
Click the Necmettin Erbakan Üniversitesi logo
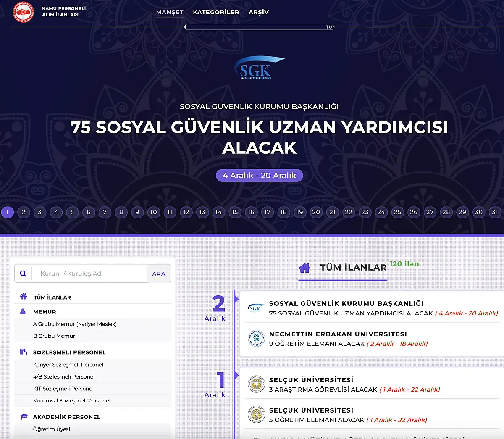[x=256, y=339]
